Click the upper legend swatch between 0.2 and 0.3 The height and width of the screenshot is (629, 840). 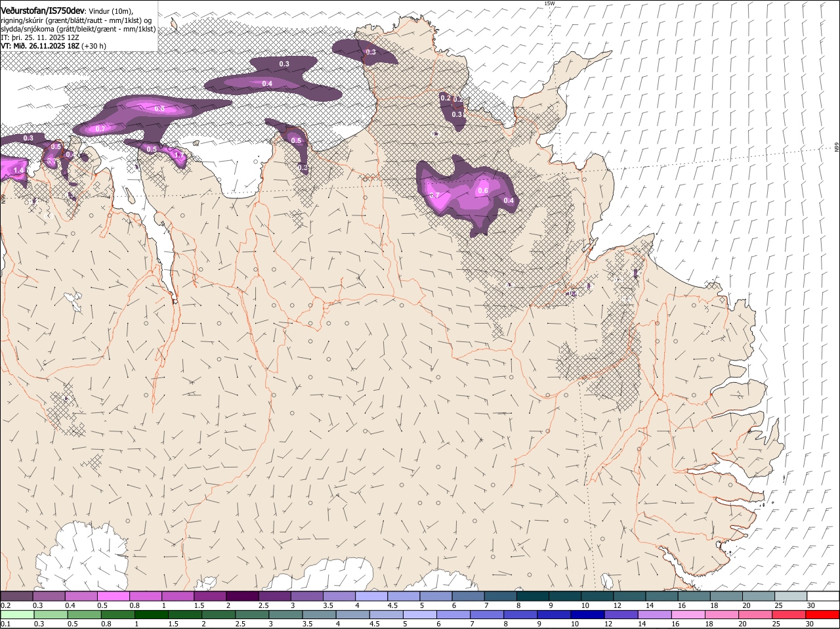16,596
